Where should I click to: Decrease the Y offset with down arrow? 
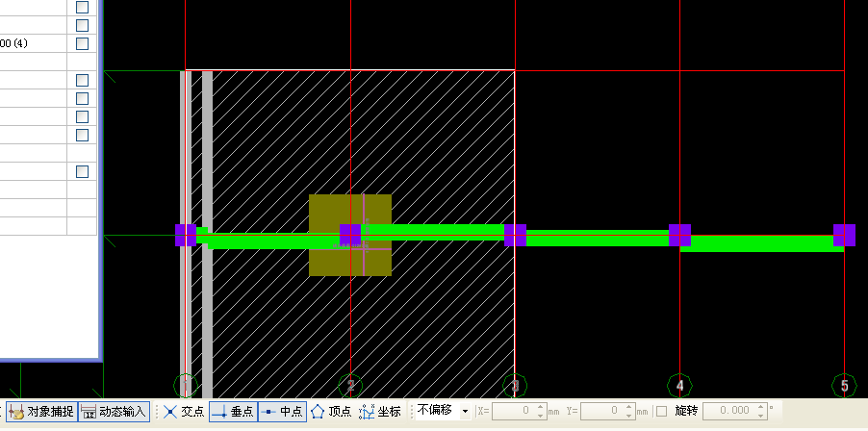point(629,416)
